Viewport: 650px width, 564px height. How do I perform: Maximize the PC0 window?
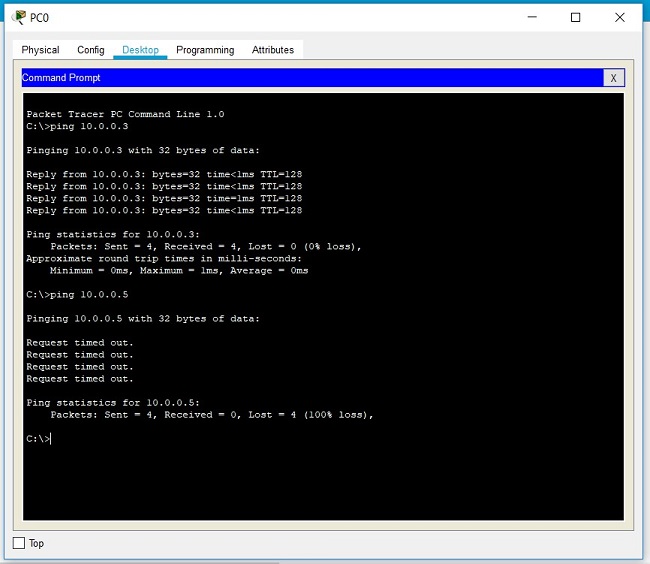tap(575, 17)
